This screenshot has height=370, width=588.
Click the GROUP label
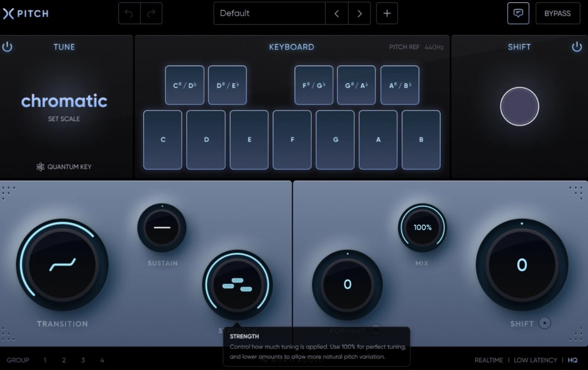(x=18, y=360)
